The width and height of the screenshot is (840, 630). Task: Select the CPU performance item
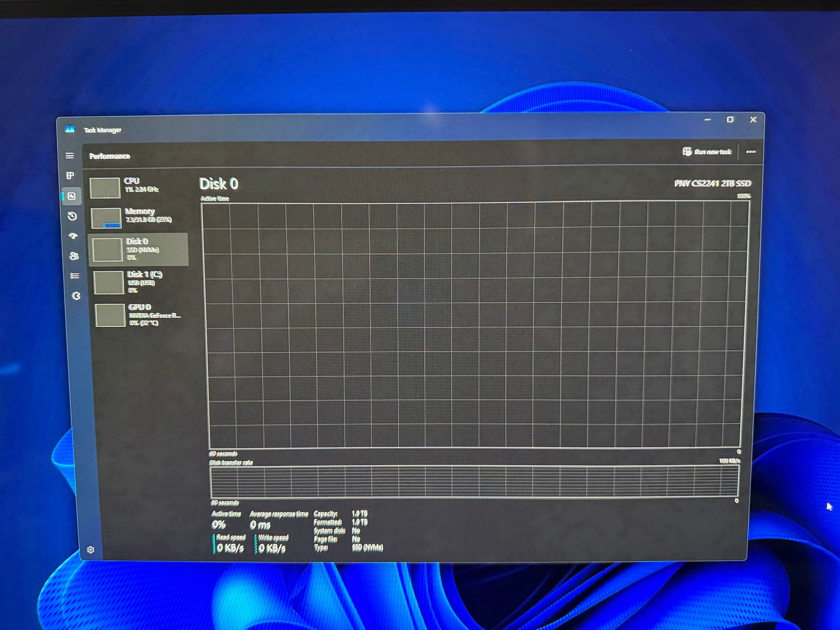(137, 187)
